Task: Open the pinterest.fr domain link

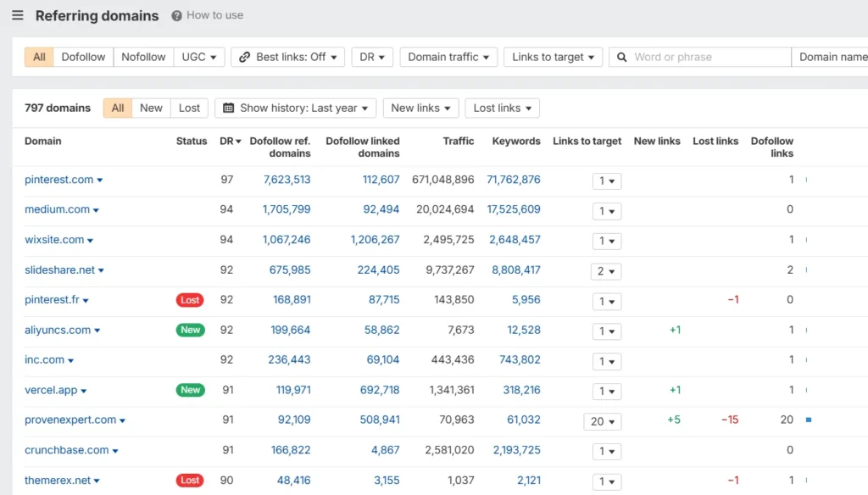Action: 52,299
